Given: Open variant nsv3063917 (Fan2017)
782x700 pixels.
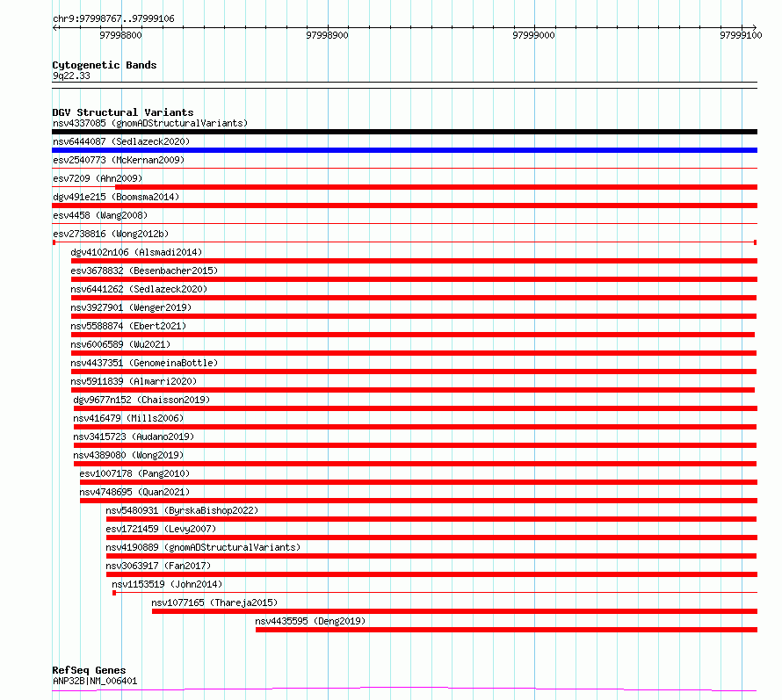Looking at the screenshot, I should [x=158, y=566].
